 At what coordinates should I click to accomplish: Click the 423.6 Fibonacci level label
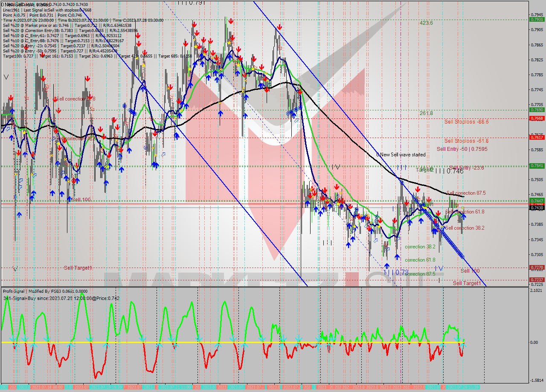426,23
